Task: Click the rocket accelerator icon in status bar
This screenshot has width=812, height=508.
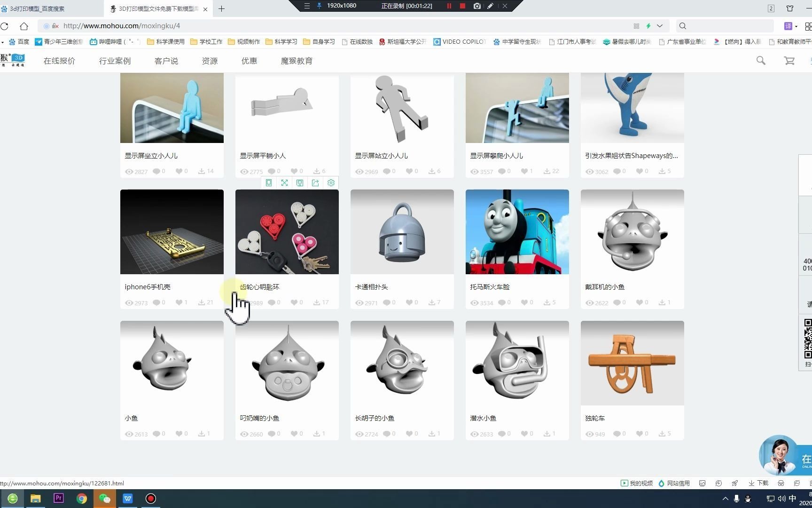Action: click(734, 483)
